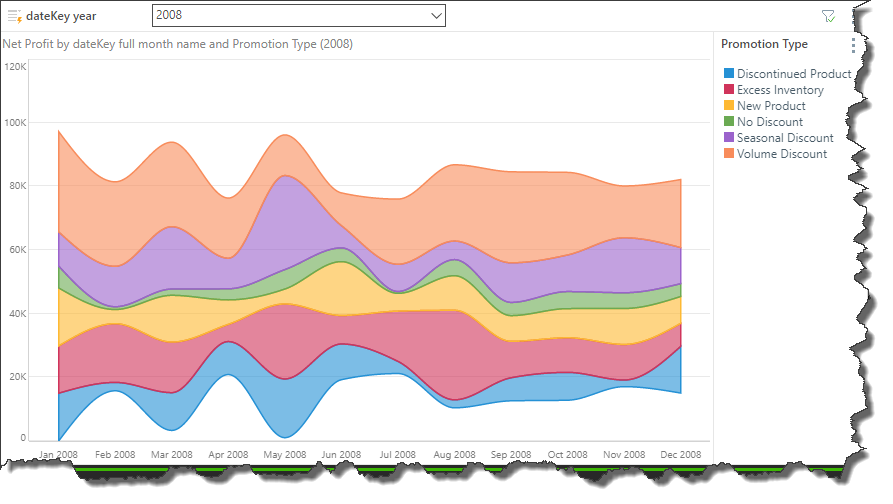Click the funnel filter icon at top right

tap(827, 16)
